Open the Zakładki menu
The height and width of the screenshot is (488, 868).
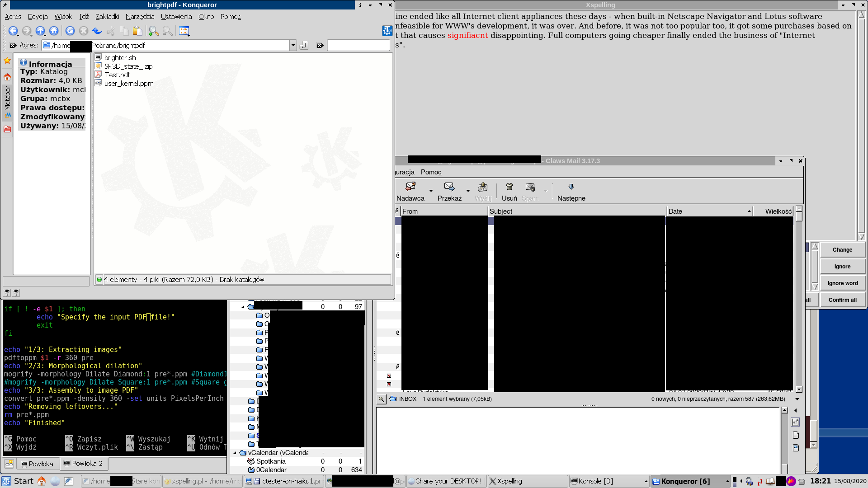click(107, 17)
